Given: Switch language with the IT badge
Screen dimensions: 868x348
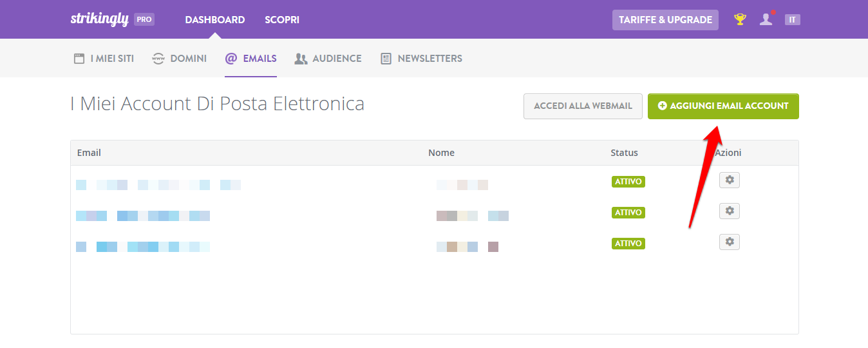Looking at the screenshot, I should (x=793, y=19).
